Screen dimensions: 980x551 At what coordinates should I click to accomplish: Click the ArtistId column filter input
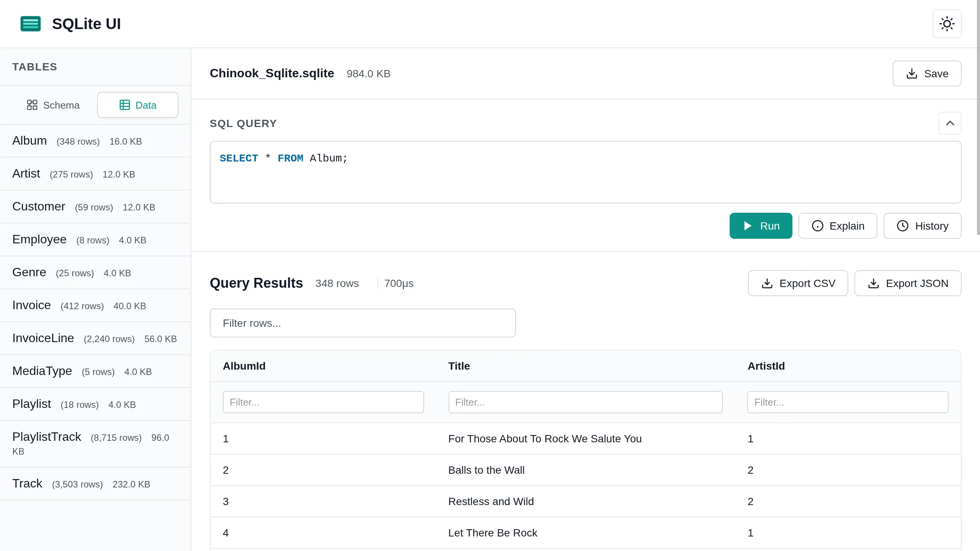(848, 402)
